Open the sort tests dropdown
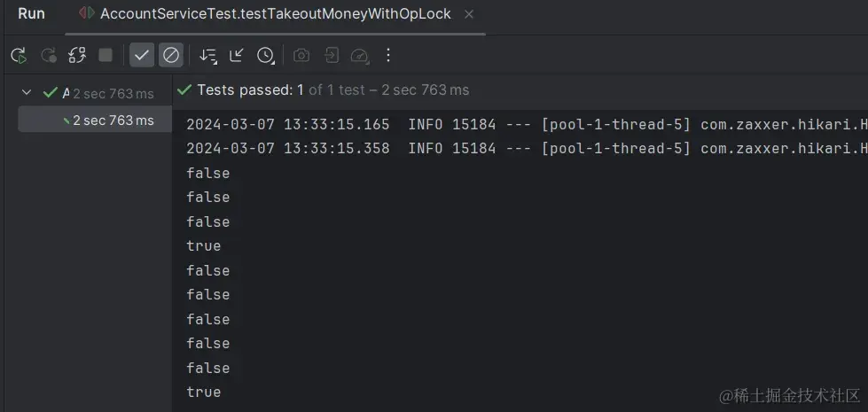Screen dimensions: 868x412 click(208, 56)
